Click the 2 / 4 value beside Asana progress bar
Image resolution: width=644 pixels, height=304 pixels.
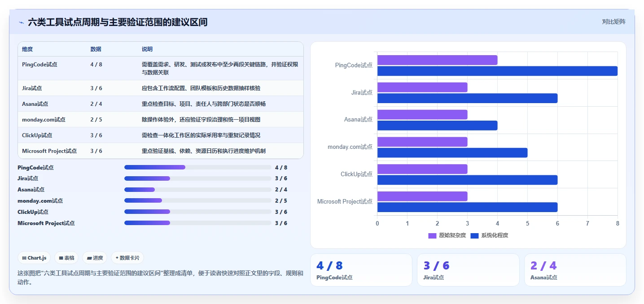[x=281, y=190]
